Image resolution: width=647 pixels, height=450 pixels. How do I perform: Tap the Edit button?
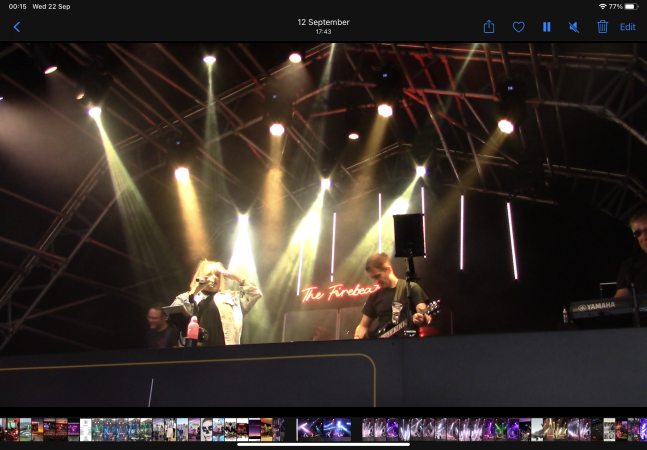click(628, 27)
